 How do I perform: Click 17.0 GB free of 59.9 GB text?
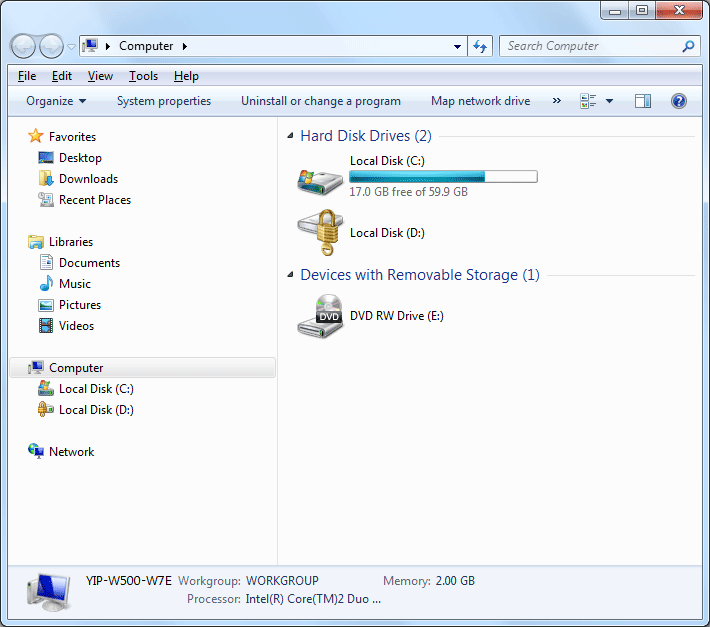pyautogui.click(x=408, y=192)
